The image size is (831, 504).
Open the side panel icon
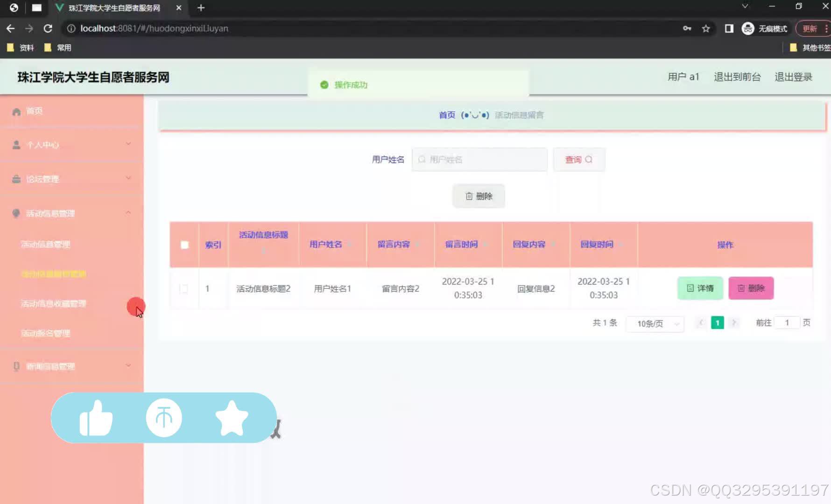click(729, 28)
